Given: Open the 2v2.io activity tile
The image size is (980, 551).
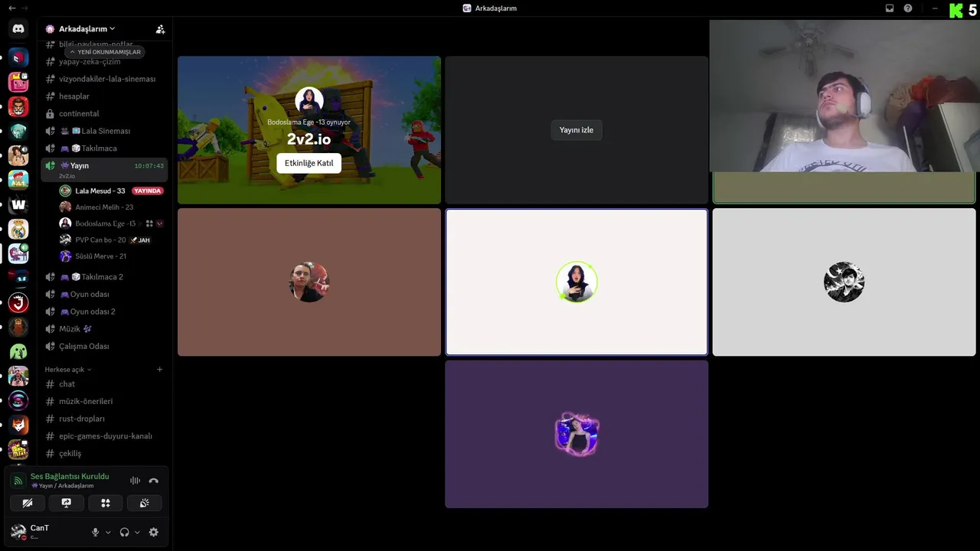Looking at the screenshot, I should coord(309,129).
